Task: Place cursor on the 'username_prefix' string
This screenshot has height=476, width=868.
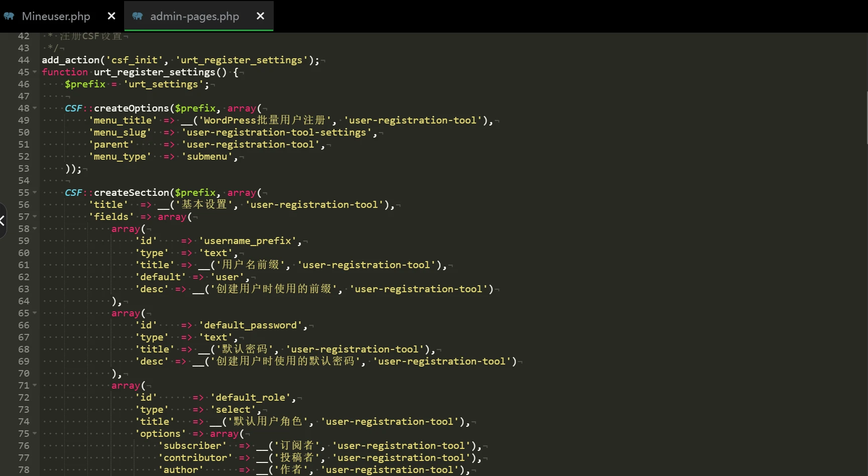Action: point(250,241)
